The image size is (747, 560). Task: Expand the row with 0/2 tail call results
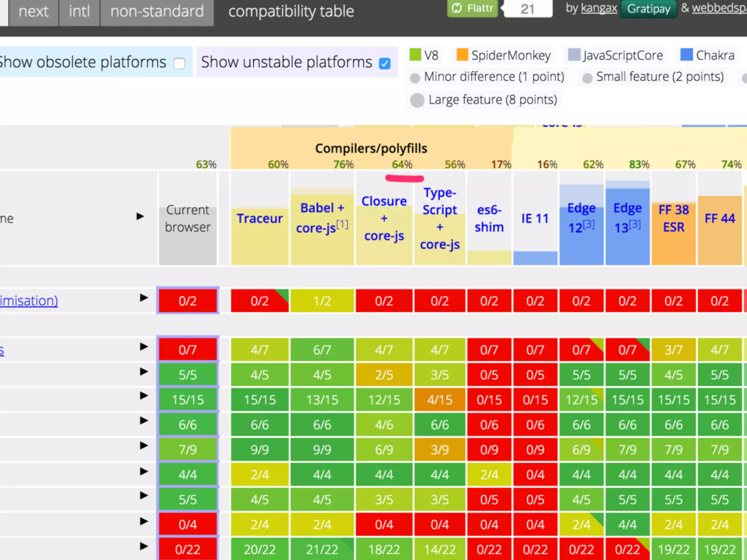tap(144, 298)
